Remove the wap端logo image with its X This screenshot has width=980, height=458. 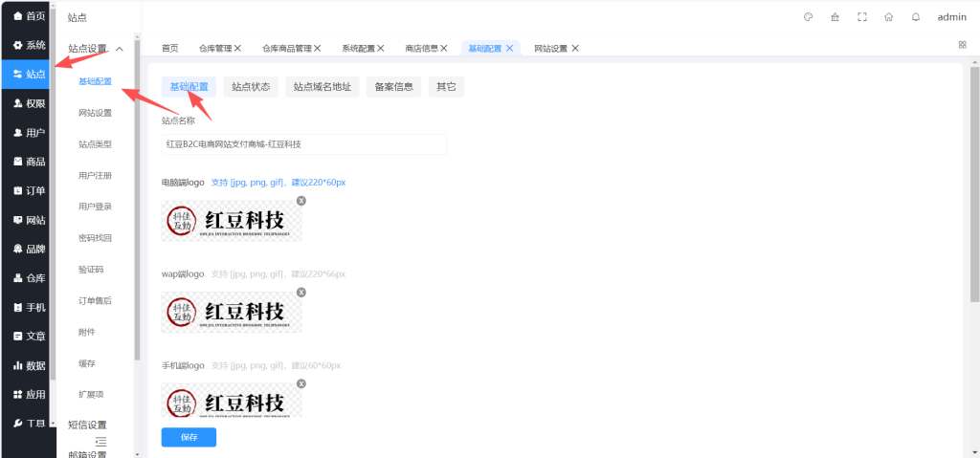pyautogui.click(x=301, y=292)
